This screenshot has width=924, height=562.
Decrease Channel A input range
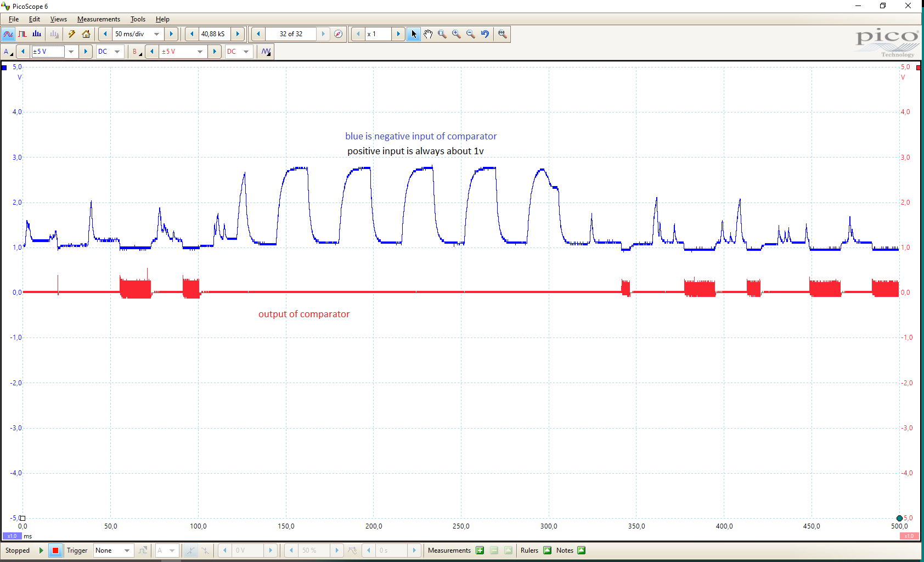(23, 52)
